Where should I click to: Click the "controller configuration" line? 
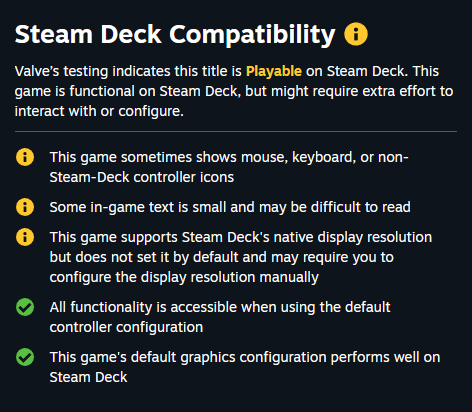[126, 327]
